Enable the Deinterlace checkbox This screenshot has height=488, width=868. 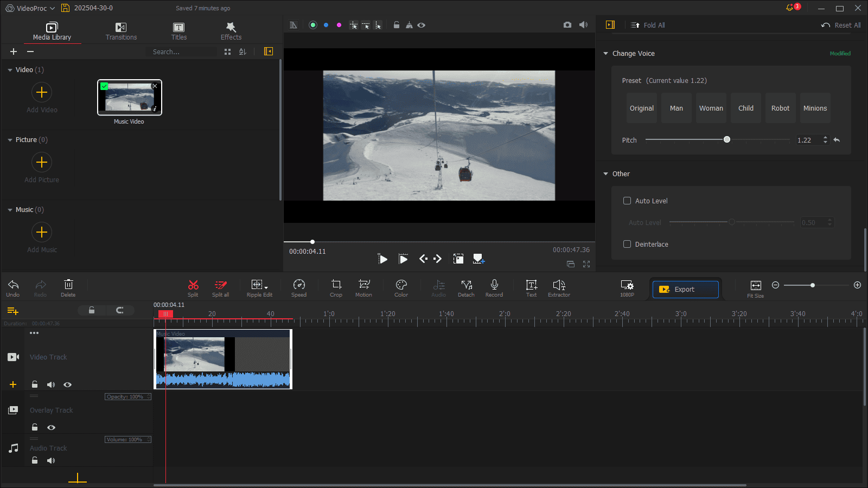point(627,244)
